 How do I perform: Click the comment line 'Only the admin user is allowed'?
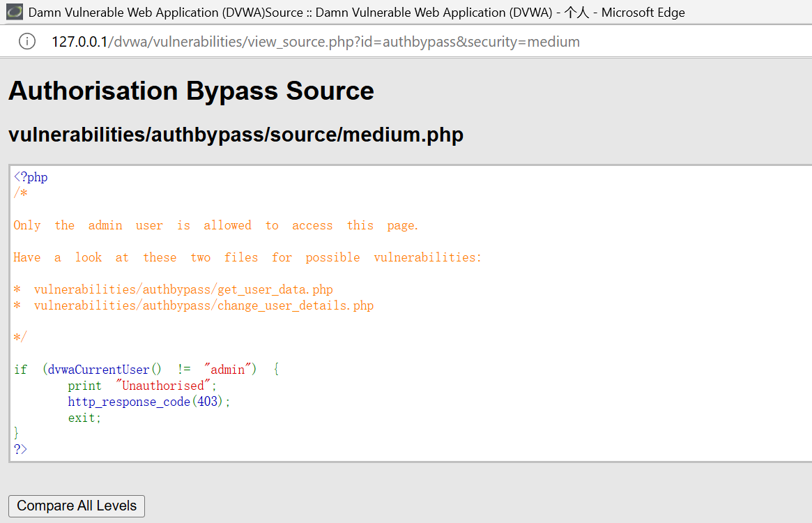click(x=215, y=225)
